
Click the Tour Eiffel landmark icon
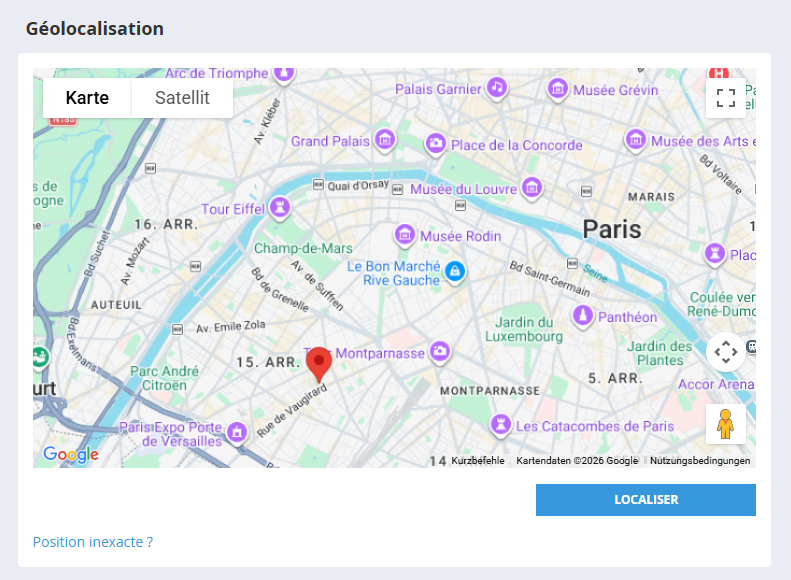click(x=280, y=208)
